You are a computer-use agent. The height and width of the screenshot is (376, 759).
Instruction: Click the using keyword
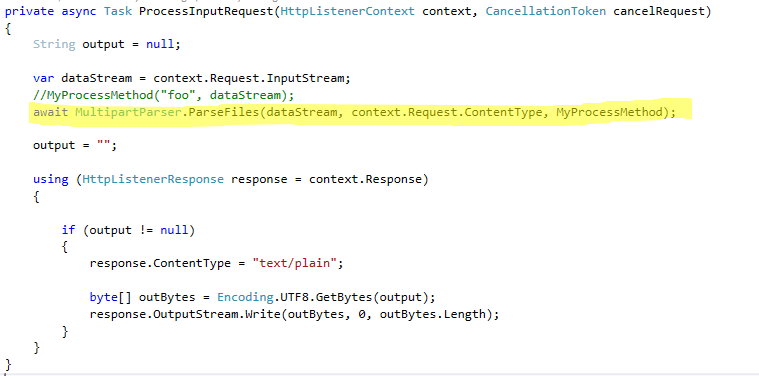tap(50, 180)
